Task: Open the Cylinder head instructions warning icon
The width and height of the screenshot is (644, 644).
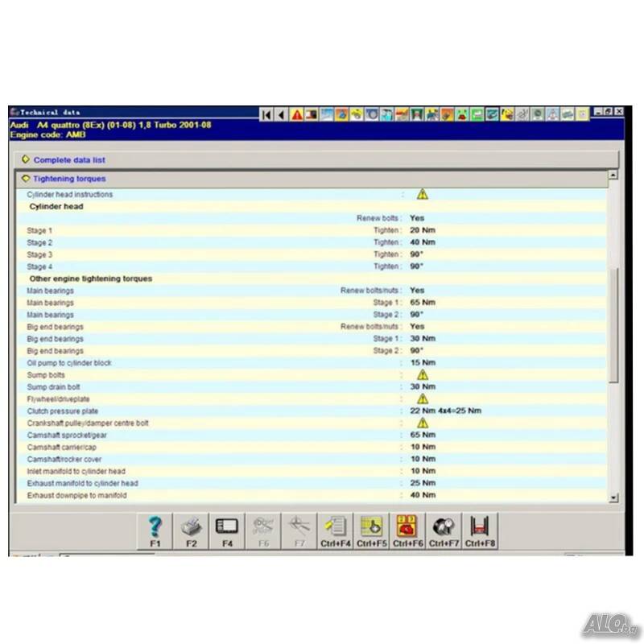Action: click(422, 194)
